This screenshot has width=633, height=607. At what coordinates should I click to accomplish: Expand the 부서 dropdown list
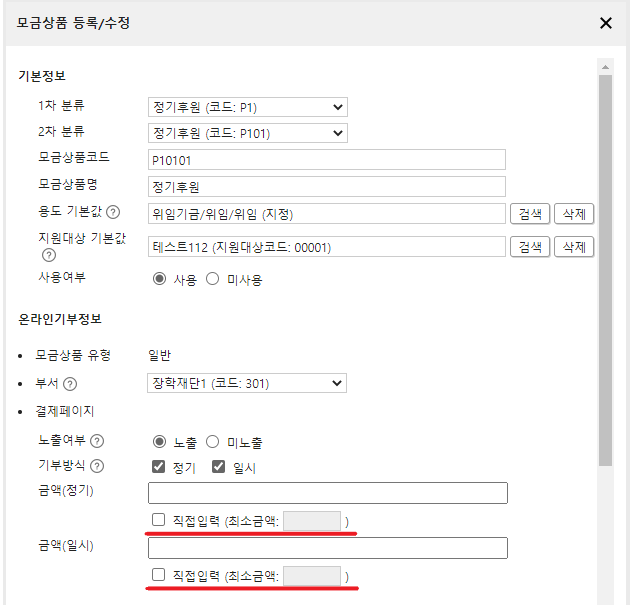point(247,383)
